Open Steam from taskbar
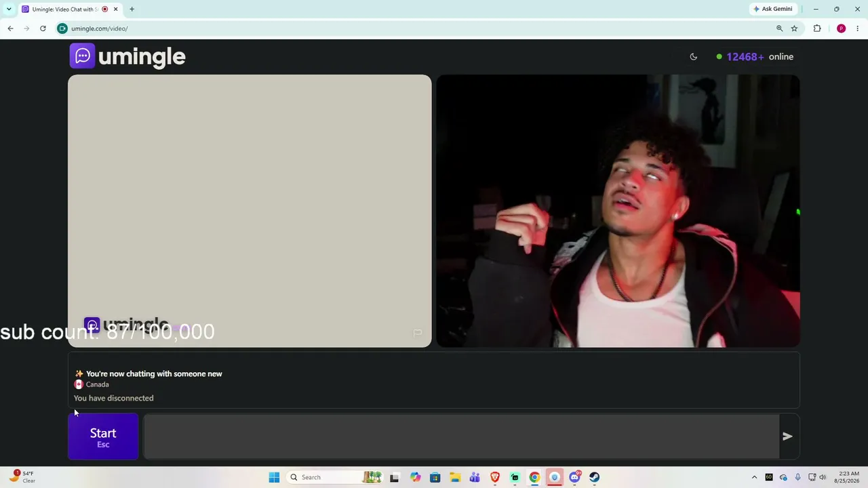Viewport: 868px width, 488px height. click(594, 477)
